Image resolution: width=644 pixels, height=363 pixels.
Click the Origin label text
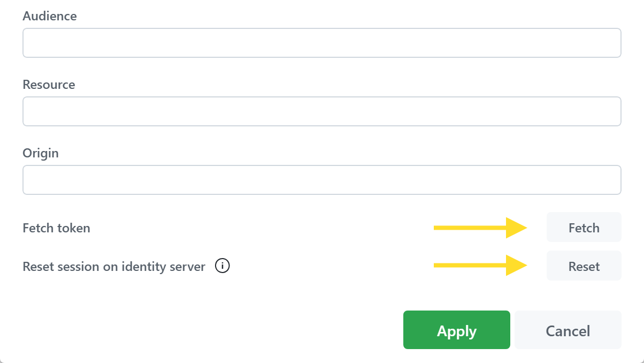click(41, 153)
